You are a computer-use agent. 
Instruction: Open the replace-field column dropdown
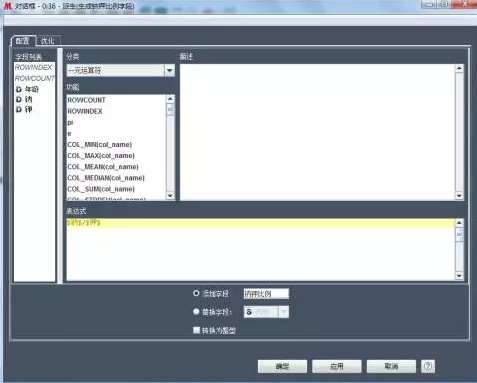284,312
